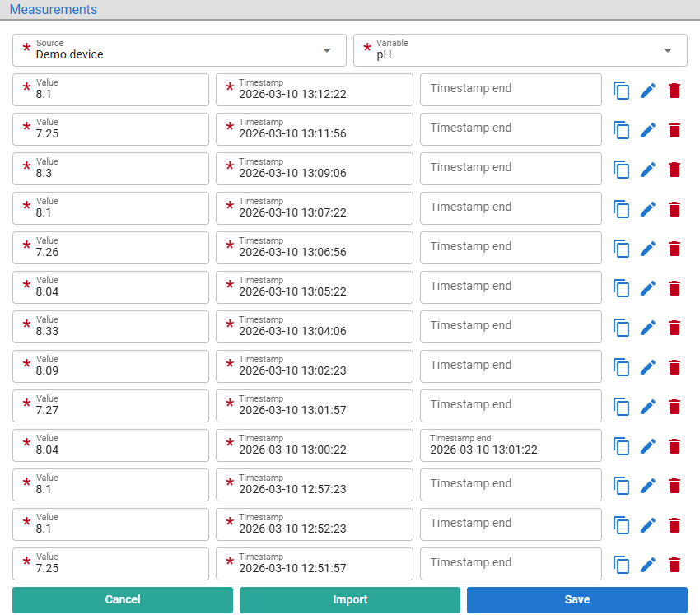
Task: Delete the 8.3 measurement at 13:09:06
Action: [x=674, y=170]
